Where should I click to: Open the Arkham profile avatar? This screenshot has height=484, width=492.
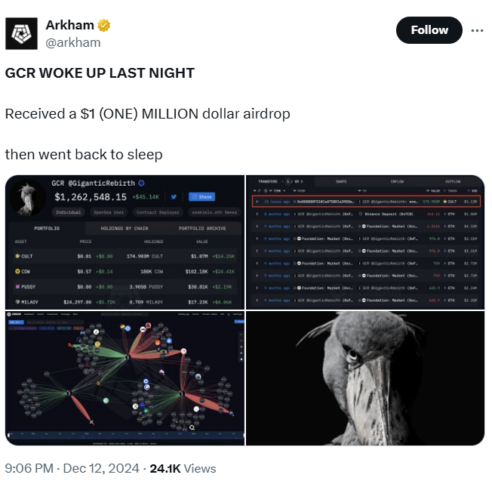tap(21, 34)
